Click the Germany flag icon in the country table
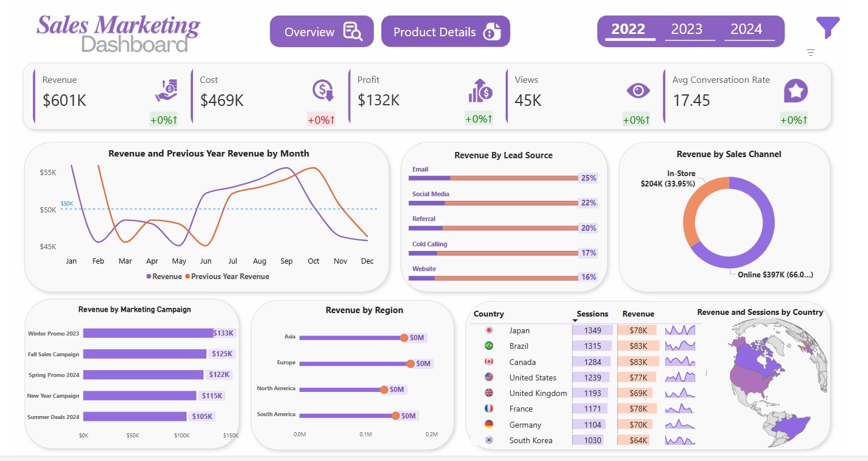 click(489, 424)
